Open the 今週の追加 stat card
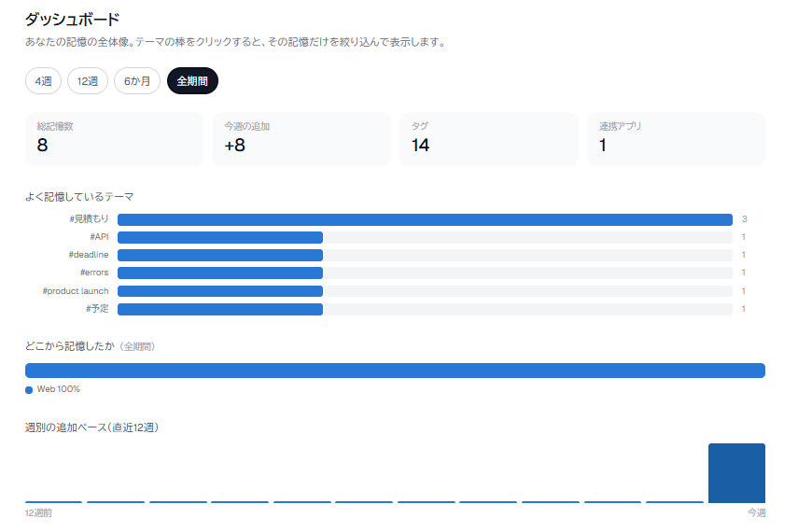Viewport: 798px width, 532px height. pyautogui.click(x=301, y=139)
